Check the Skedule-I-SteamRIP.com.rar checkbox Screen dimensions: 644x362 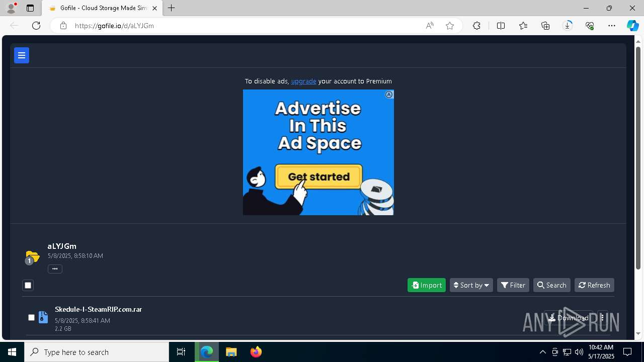[31, 317]
